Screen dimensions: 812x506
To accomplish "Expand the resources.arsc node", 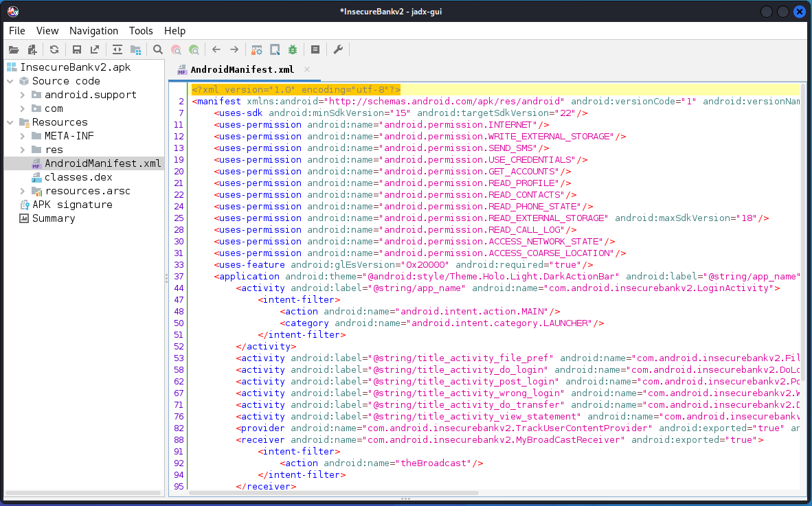I will 22,191.
